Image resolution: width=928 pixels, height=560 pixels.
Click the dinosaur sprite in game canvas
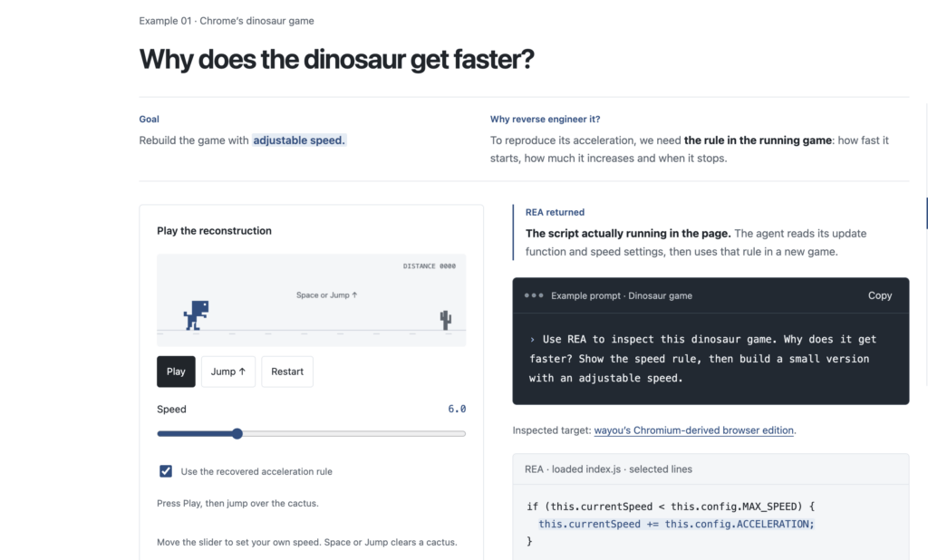tap(196, 315)
